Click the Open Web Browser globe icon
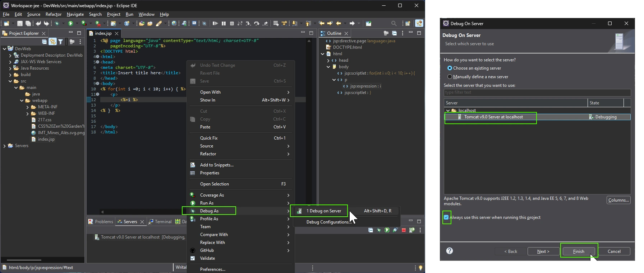 (x=174, y=23)
